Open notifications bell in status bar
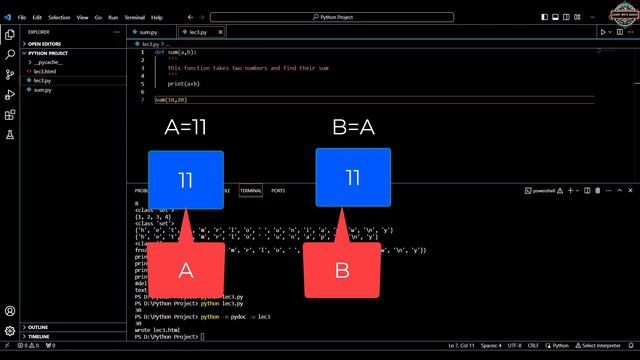The height and width of the screenshot is (360, 640). pos(631,346)
